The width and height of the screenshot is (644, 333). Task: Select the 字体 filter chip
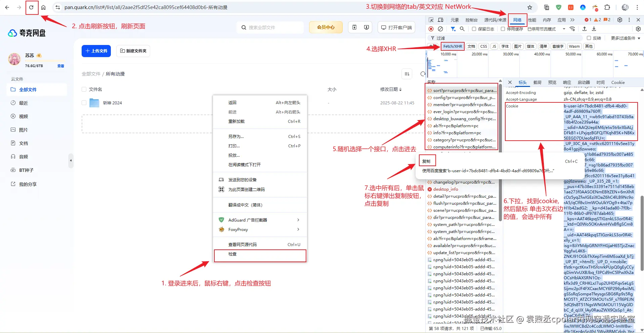click(x=505, y=46)
